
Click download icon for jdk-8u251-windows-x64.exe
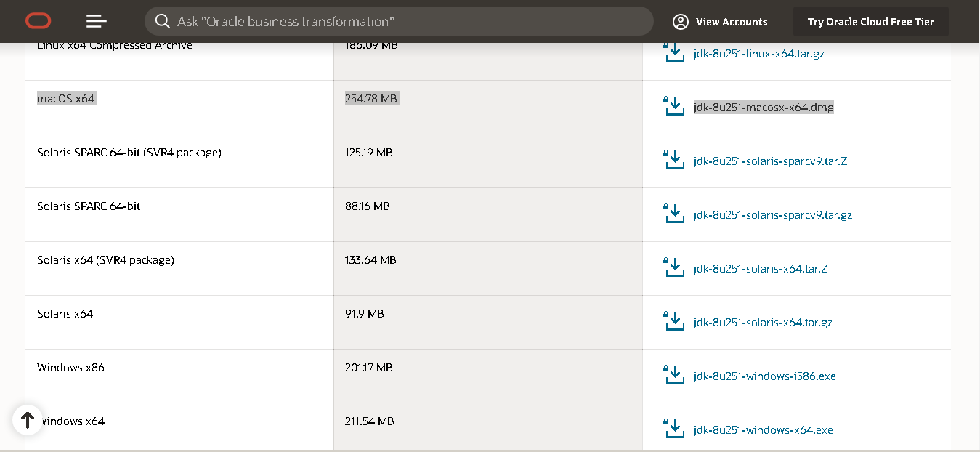pos(674,429)
